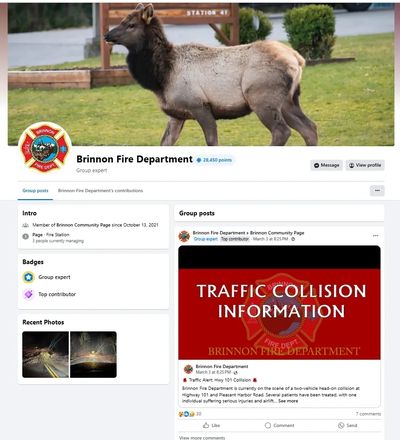Click the post author's avatar icon
Image resolution: width=400 pixels, height=440 pixels.
184,236
